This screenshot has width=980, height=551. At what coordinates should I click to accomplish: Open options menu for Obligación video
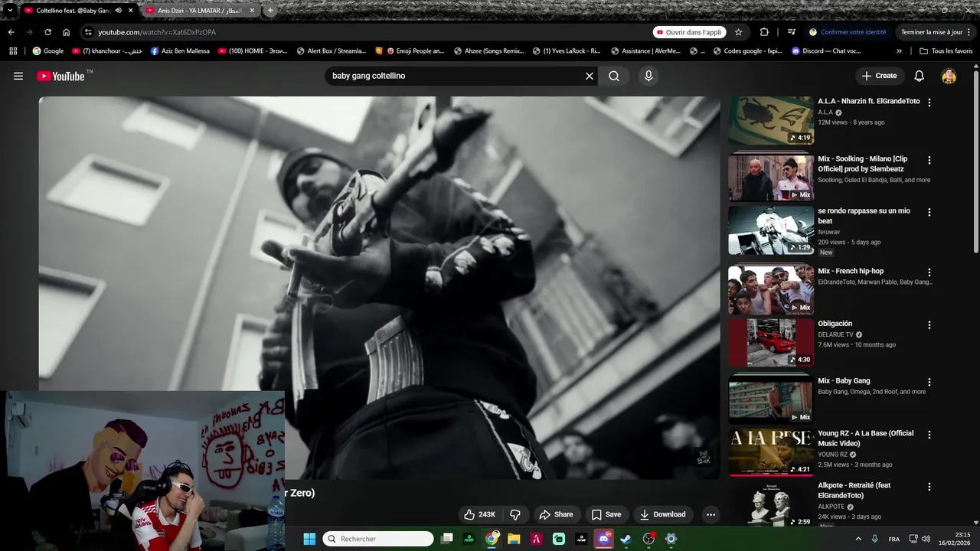(929, 324)
